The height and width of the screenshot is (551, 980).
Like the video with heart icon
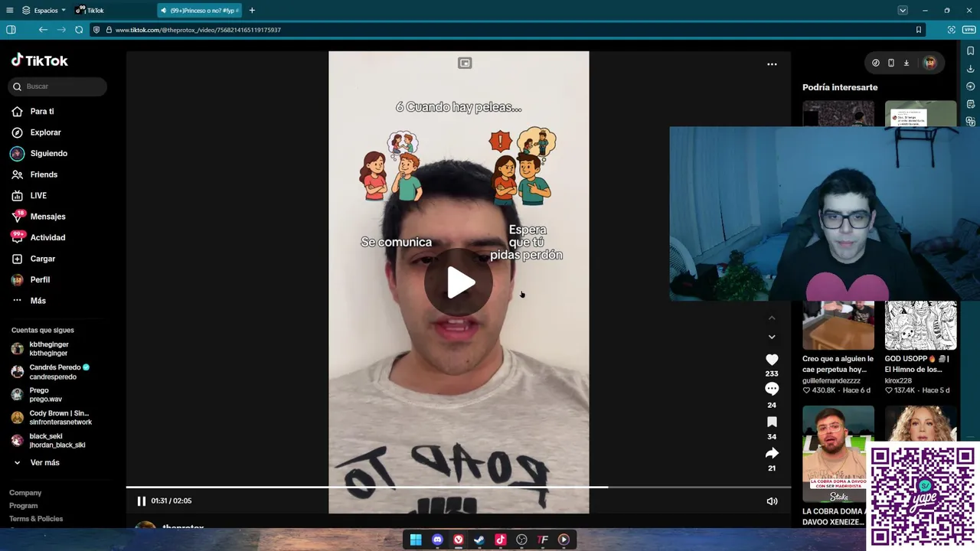click(x=772, y=360)
